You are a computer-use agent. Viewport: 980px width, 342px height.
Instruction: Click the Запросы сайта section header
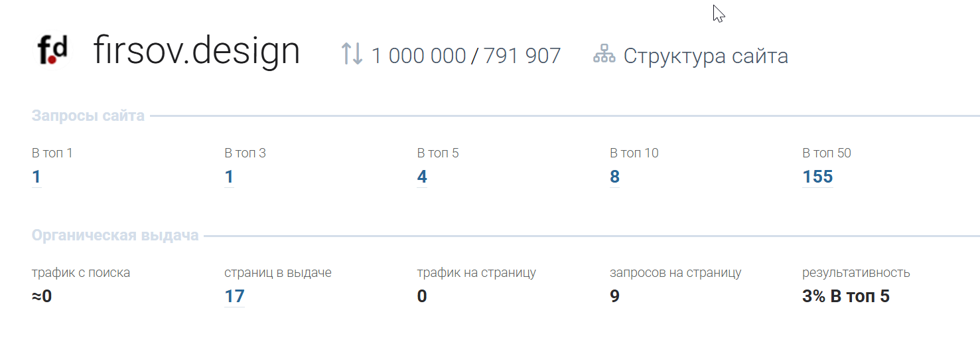(88, 116)
